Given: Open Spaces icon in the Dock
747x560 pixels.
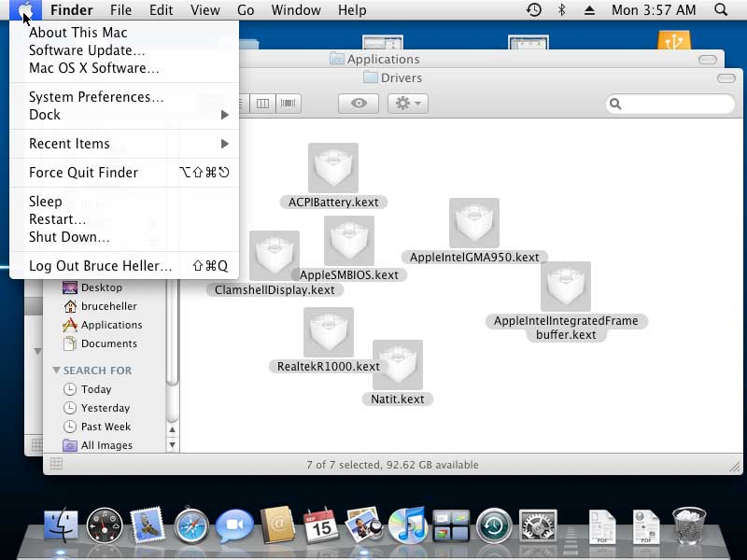Looking at the screenshot, I should point(451,525).
